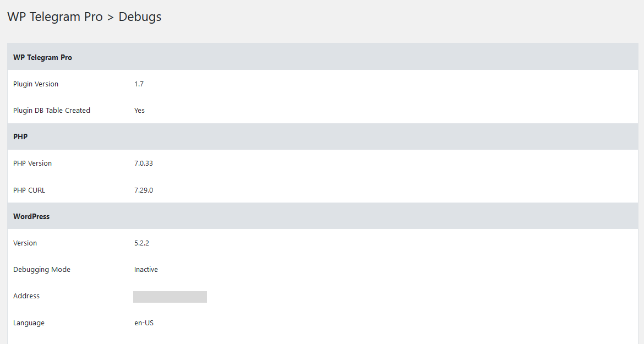Click the Plugin Version label
The width and height of the screenshot is (644, 344).
tap(36, 84)
